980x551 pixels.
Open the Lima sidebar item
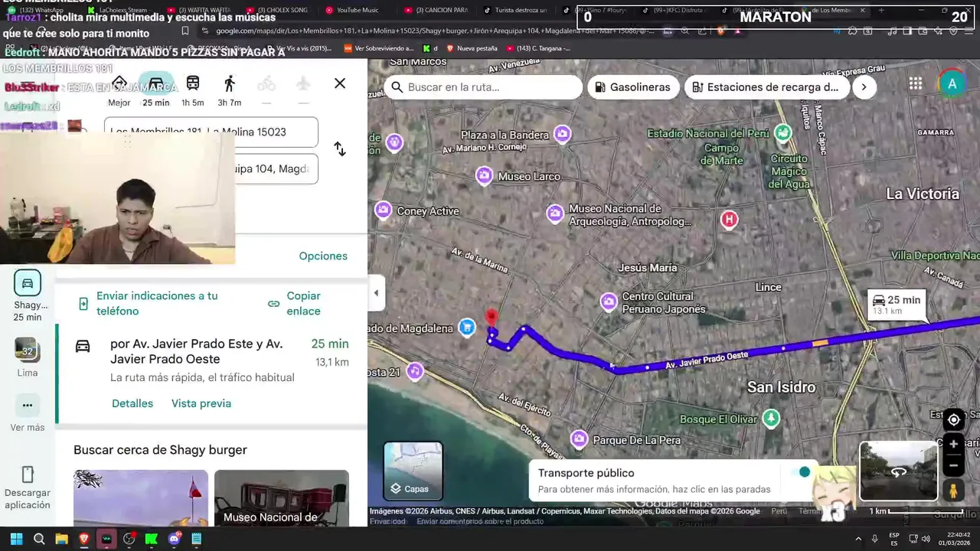point(28,357)
